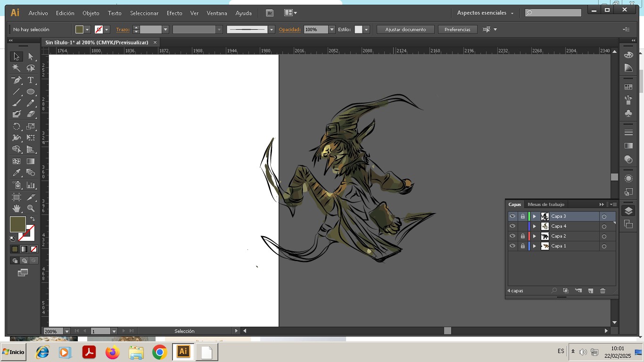Select the Zoom magnifier tool
The height and width of the screenshot is (362, 644).
click(x=31, y=208)
